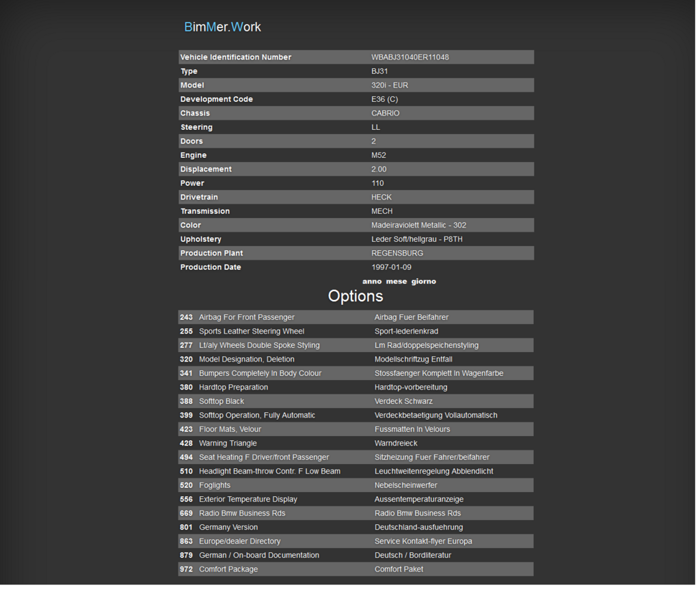
Task: Click Germany Version option
Action: 228,527
